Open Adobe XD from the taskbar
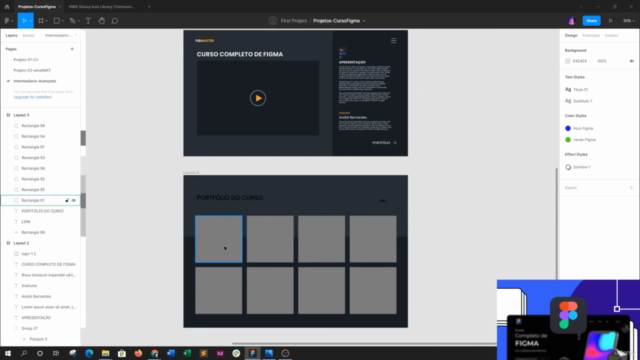640x360 pixels. click(x=220, y=353)
